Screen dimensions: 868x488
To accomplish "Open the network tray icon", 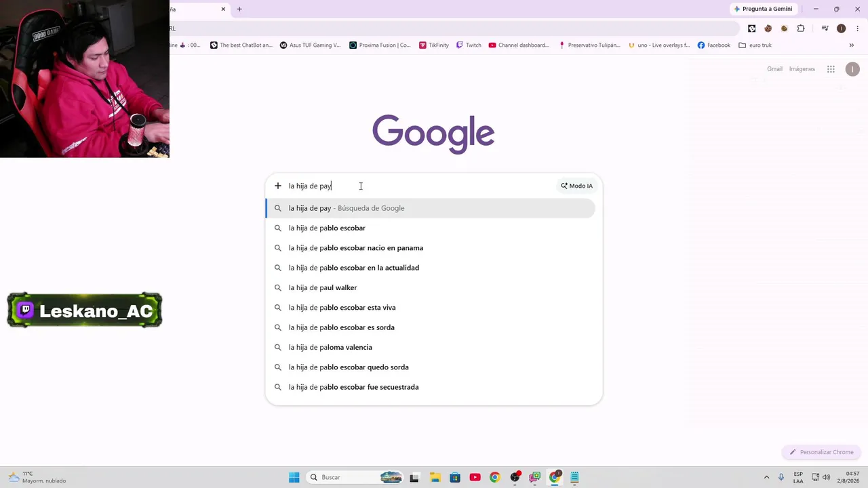I will [x=814, y=477].
